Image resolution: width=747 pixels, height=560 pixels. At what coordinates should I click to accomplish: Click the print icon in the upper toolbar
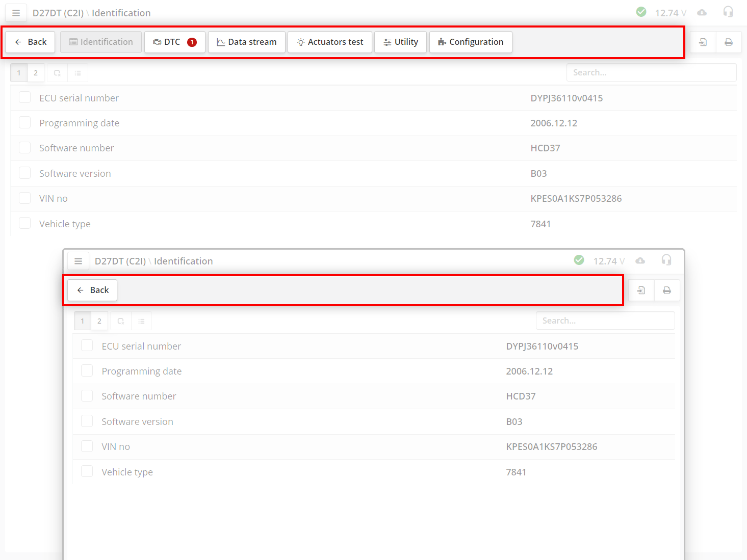tap(729, 42)
